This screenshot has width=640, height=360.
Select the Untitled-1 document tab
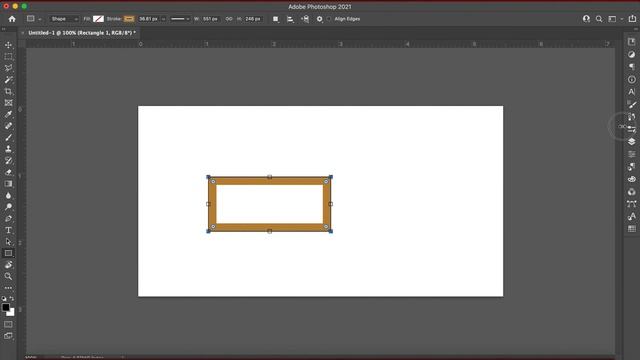(82, 33)
